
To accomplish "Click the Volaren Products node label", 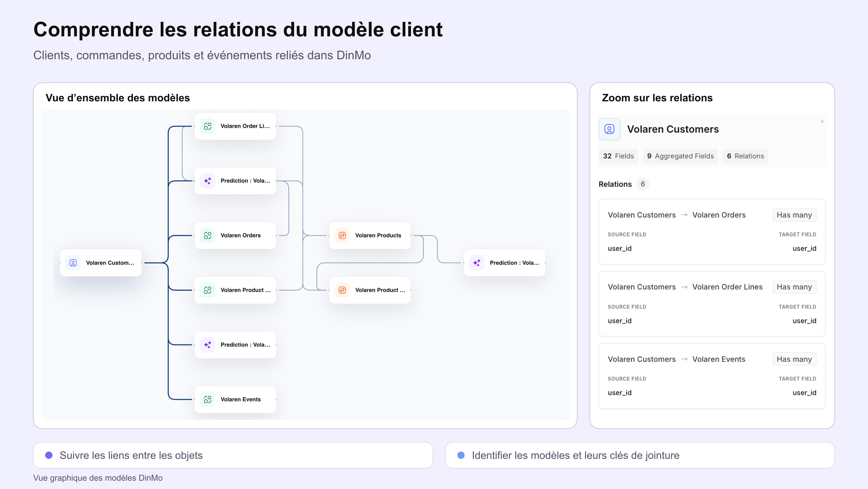I will 378,235.
